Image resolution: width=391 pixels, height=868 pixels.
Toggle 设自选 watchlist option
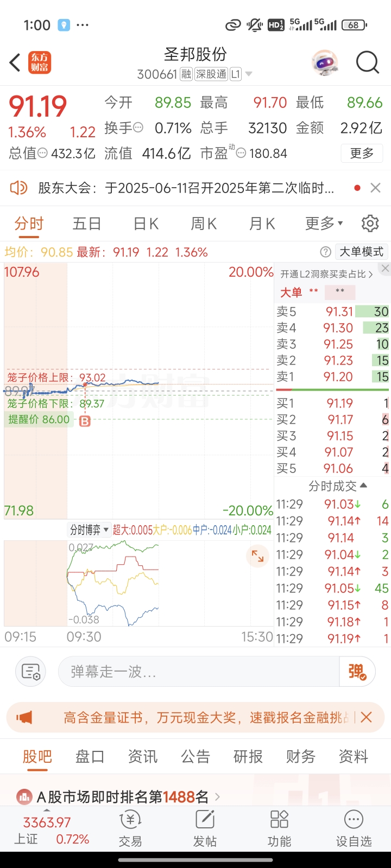pos(354,828)
